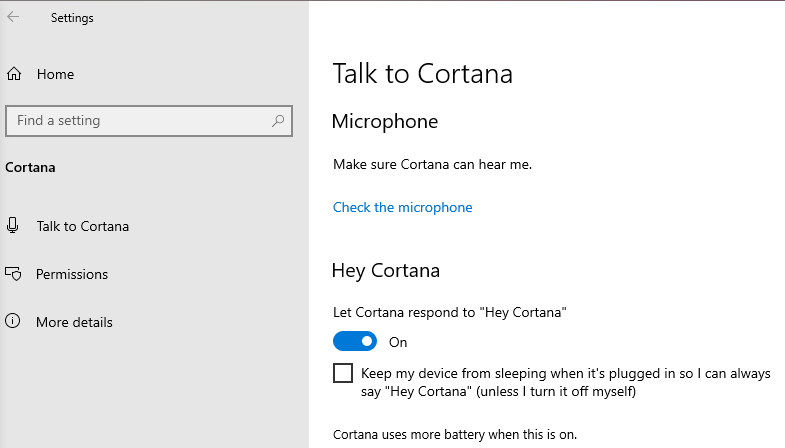Image resolution: width=785 pixels, height=448 pixels.
Task: Open the Talk to Cortana section
Action: pos(83,226)
